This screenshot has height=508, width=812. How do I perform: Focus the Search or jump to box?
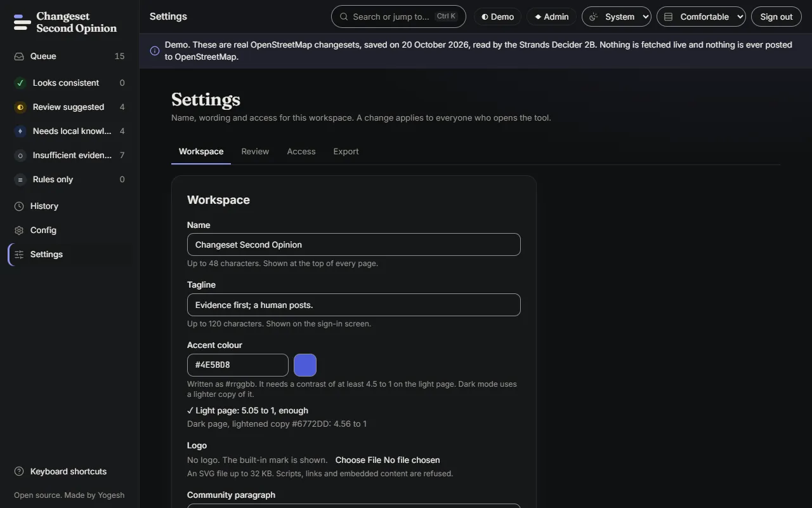tap(398, 17)
